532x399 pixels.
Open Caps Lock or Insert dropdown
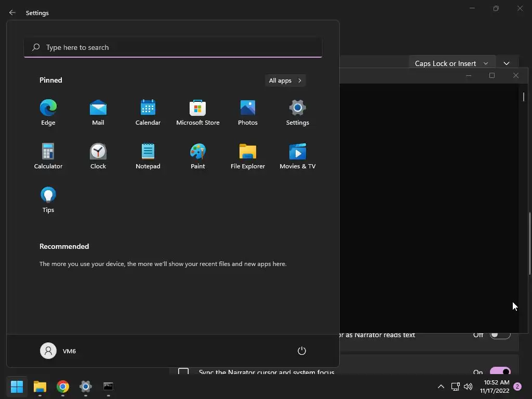click(x=451, y=63)
